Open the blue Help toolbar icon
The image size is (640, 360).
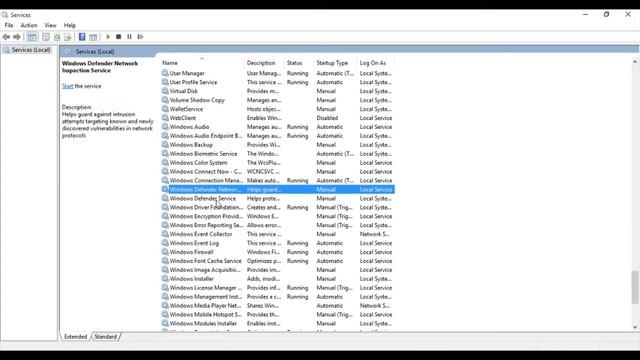82,37
